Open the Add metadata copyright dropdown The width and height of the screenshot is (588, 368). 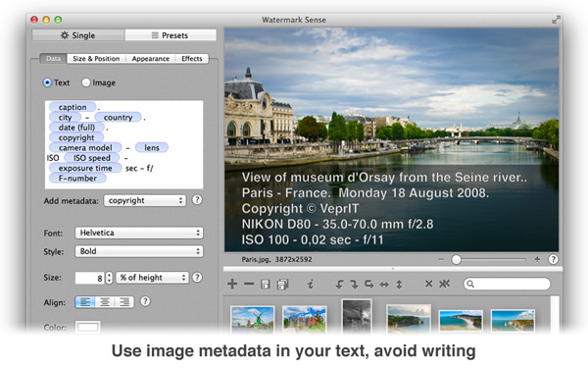(x=145, y=200)
